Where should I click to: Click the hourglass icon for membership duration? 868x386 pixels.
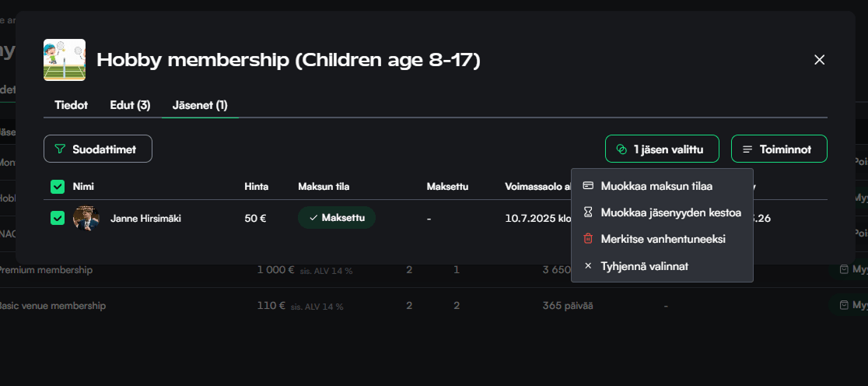[x=588, y=212]
